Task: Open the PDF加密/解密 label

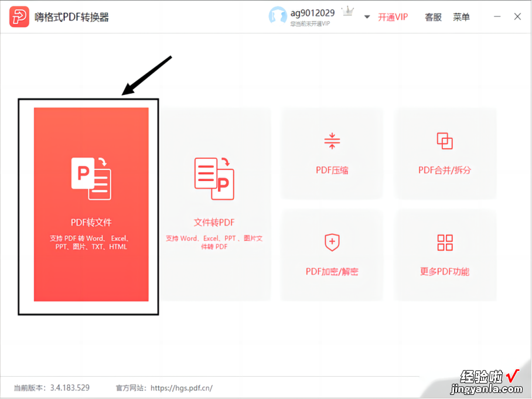Action: click(x=332, y=271)
